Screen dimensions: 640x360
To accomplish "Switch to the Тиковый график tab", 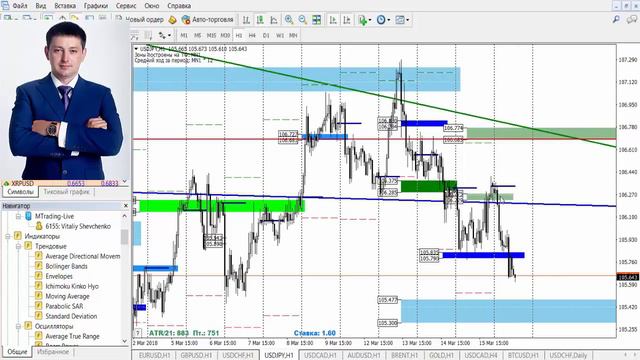I will (66, 191).
